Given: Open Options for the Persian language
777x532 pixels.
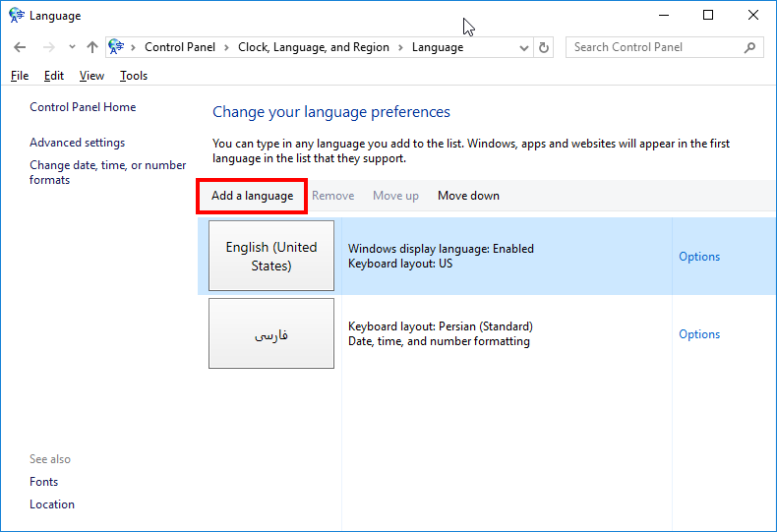Looking at the screenshot, I should click(699, 334).
